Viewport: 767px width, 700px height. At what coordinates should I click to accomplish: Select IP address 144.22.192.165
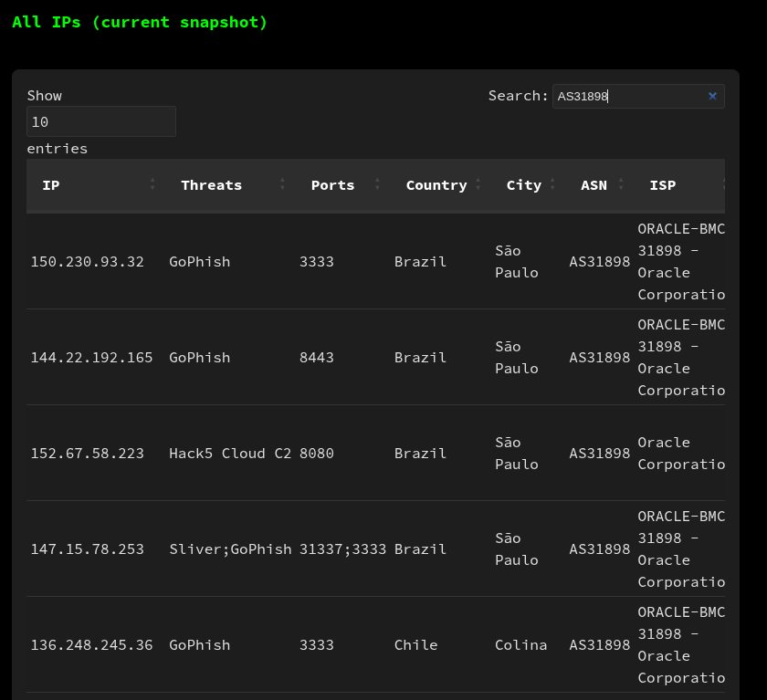pos(91,358)
